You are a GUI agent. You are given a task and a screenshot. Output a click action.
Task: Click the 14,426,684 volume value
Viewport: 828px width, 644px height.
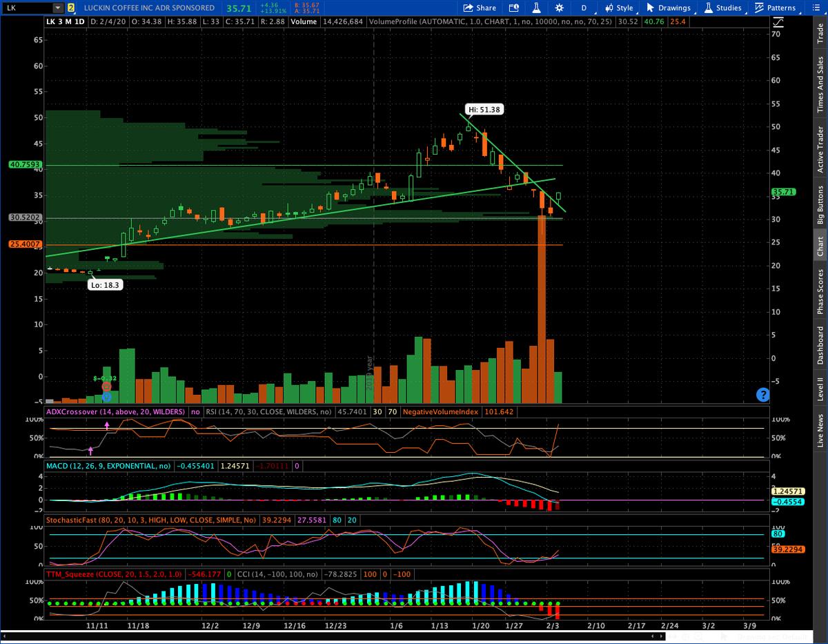[x=343, y=22]
